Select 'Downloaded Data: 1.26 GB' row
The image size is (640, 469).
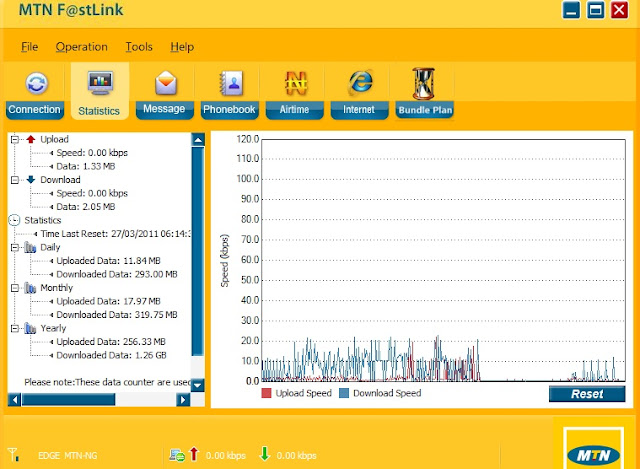click(111, 355)
